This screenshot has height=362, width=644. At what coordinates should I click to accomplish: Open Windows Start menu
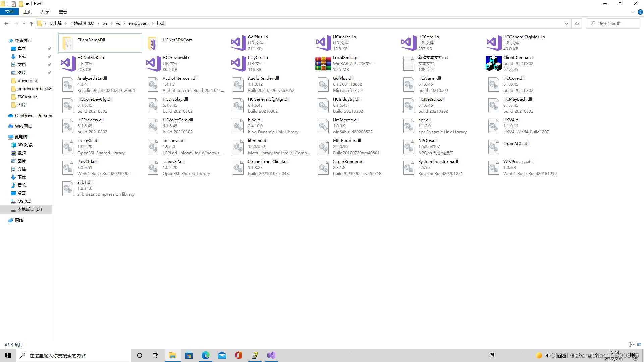pyautogui.click(x=8, y=355)
